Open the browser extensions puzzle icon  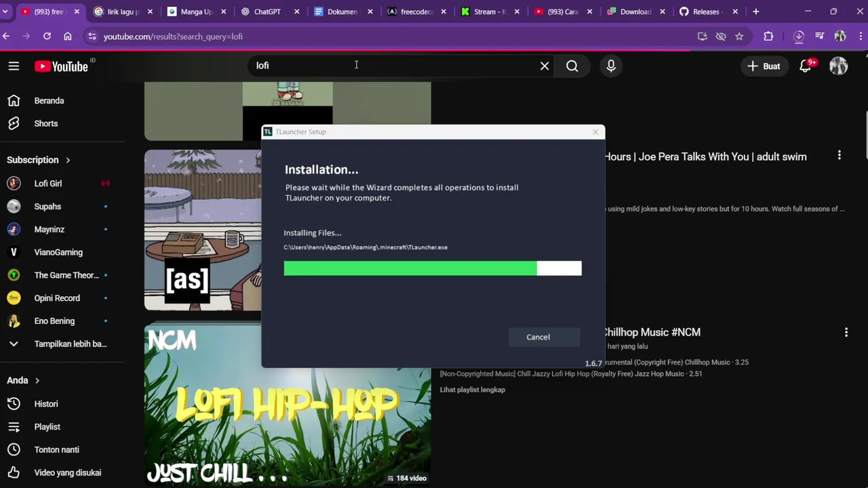[x=768, y=37]
